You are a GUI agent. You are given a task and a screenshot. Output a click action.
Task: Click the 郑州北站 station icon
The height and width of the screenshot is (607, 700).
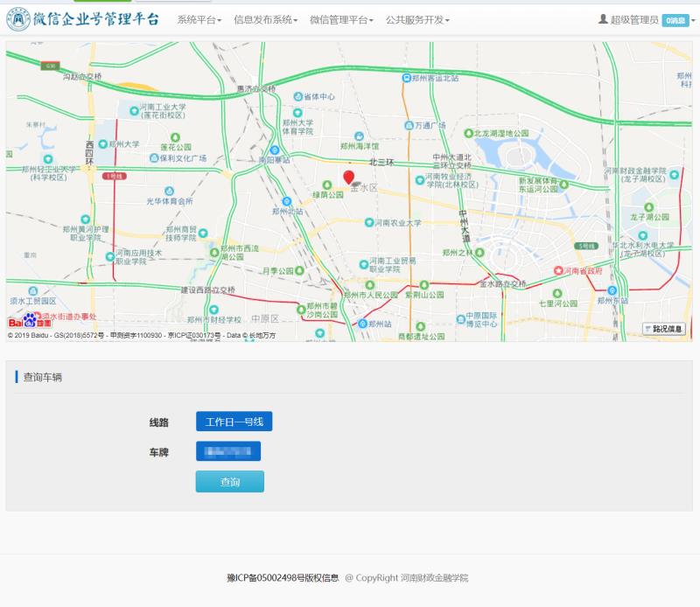(287, 202)
